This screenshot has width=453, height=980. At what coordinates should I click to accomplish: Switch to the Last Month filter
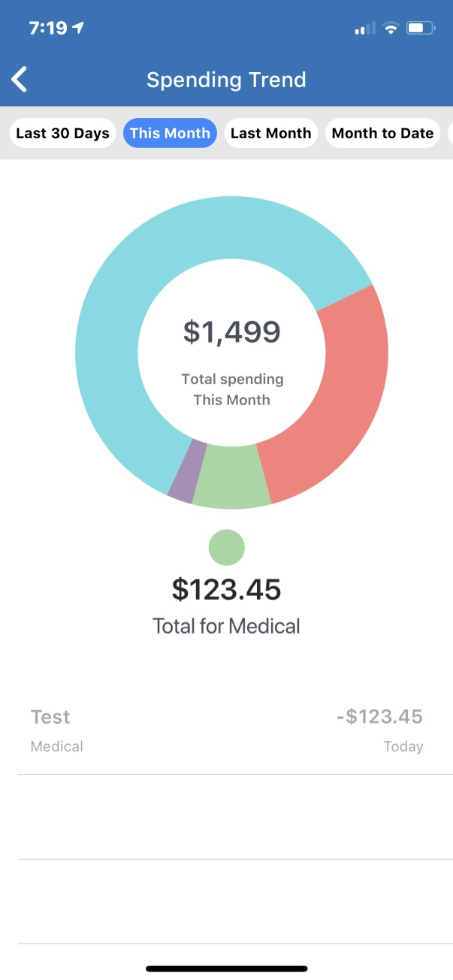pos(270,133)
